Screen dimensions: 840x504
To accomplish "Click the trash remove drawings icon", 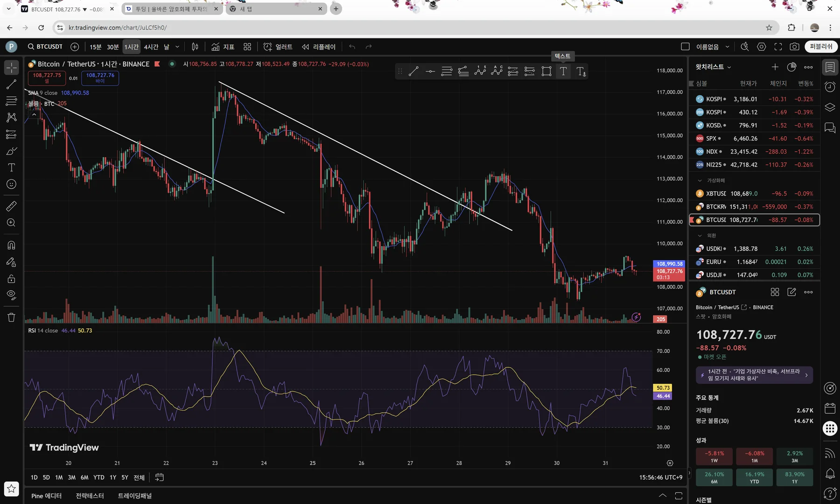I will [x=11, y=317].
